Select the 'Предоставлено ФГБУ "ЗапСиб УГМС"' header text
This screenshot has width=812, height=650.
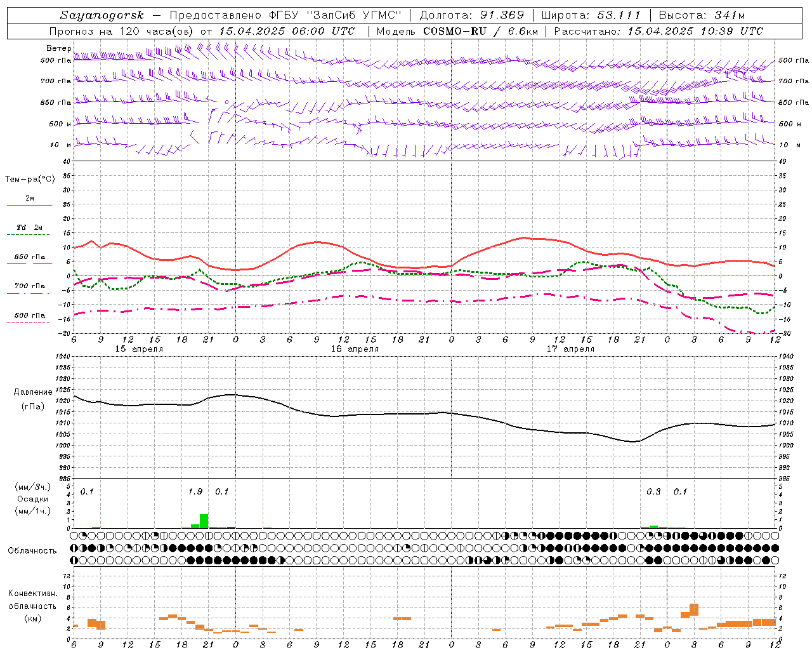click(286, 15)
